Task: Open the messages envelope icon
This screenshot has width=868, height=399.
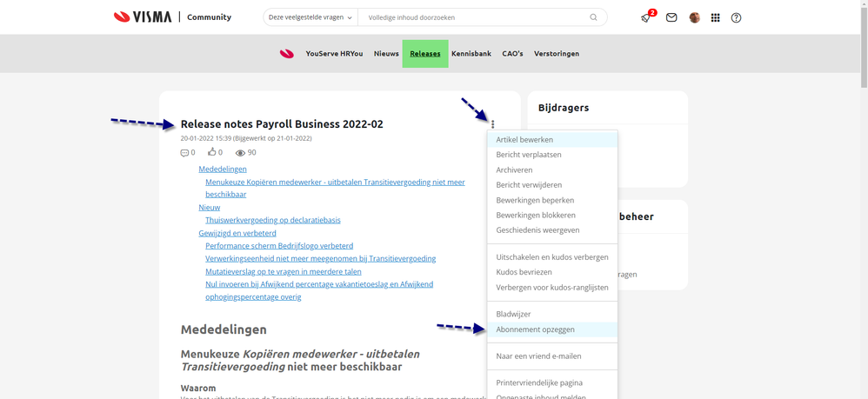Action: [x=671, y=17]
